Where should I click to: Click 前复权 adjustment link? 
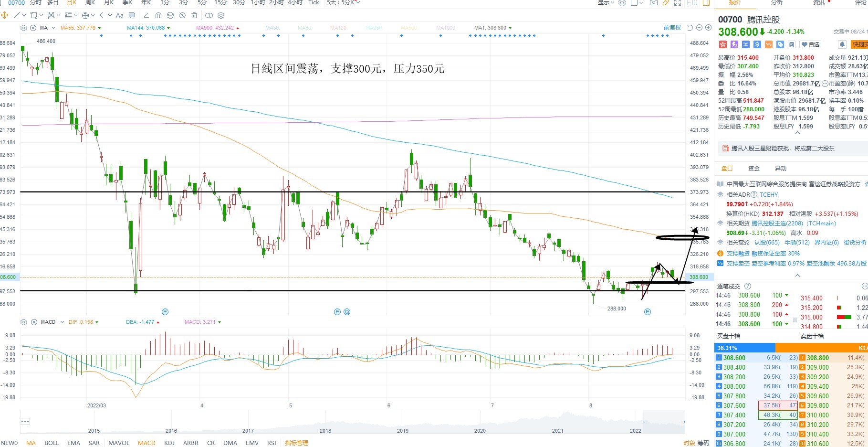coord(672,28)
